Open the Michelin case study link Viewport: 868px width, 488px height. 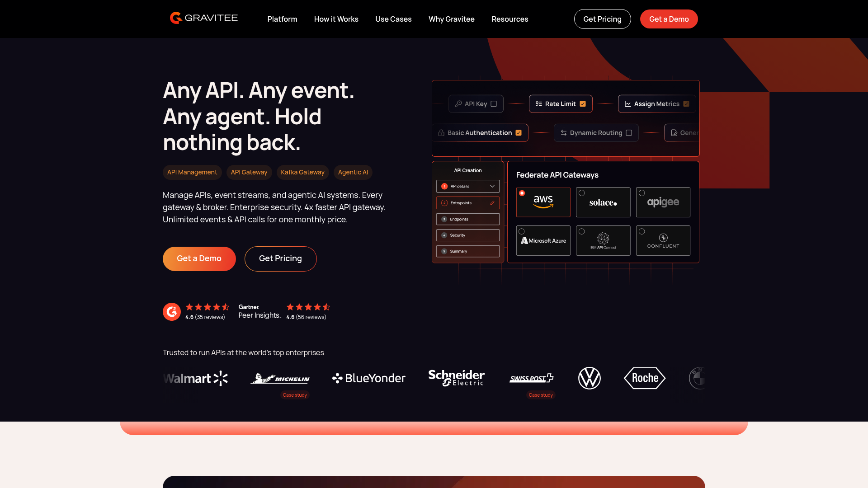click(295, 394)
